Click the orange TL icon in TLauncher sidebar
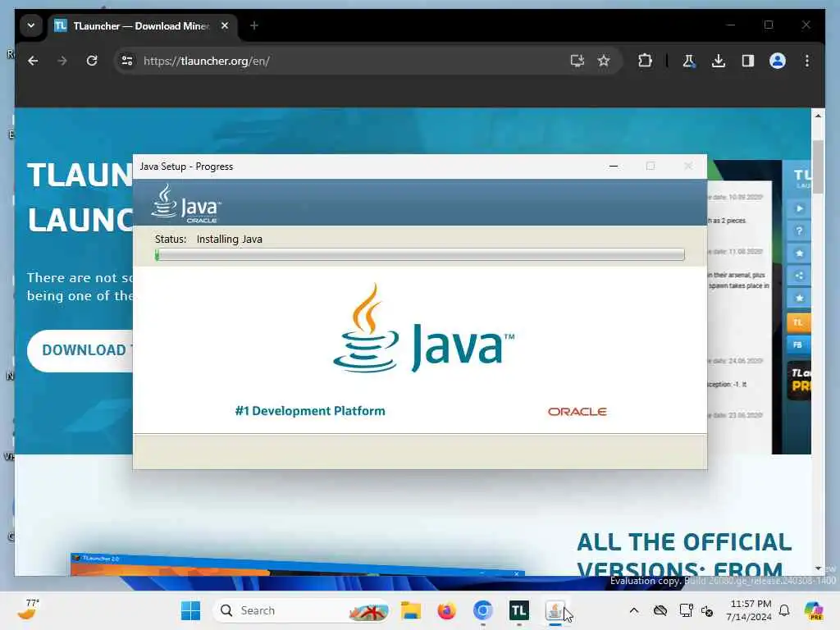 click(798, 322)
